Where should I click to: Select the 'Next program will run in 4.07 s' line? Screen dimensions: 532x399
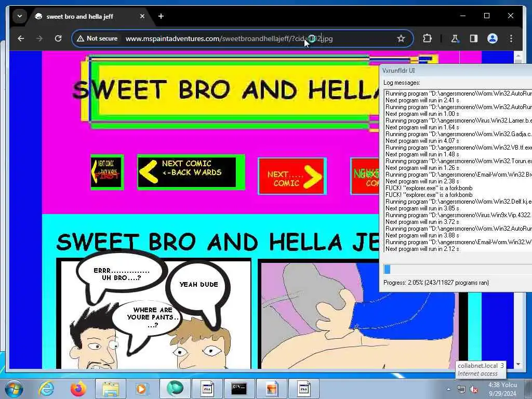click(422, 141)
